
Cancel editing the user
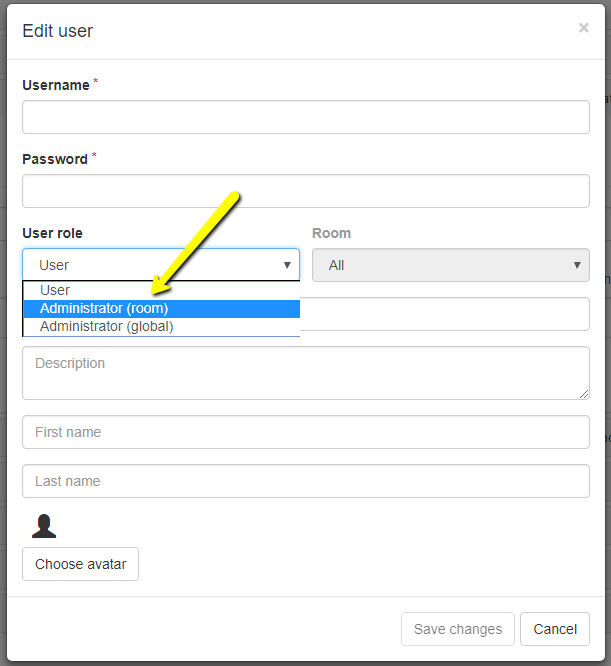click(x=555, y=629)
